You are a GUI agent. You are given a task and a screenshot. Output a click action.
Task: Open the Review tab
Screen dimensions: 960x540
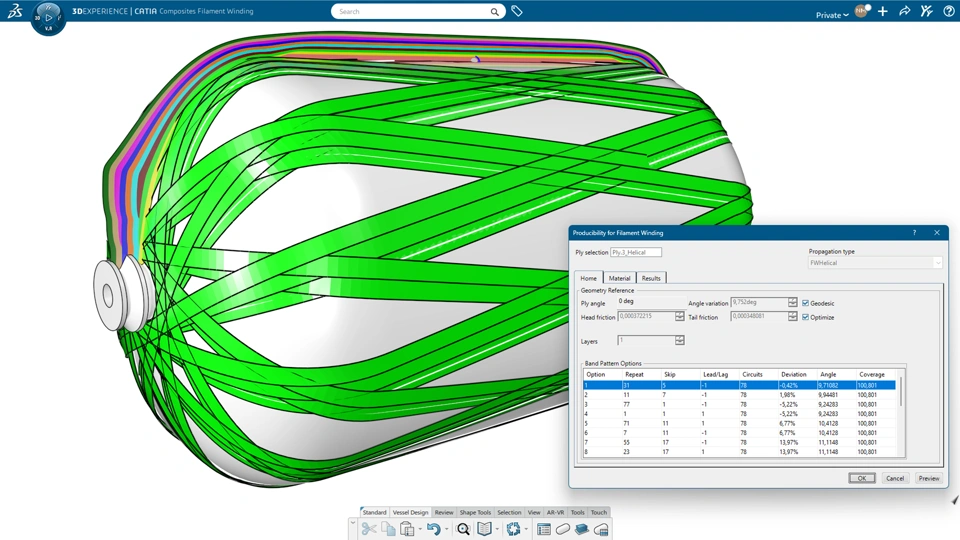click(x=444, y=512)
